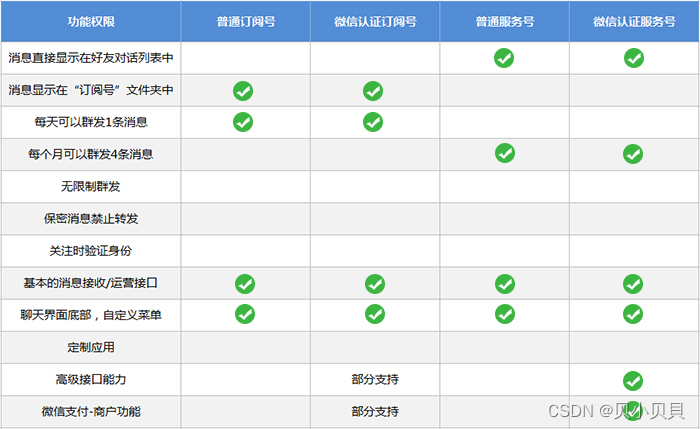
Task: Click 微信认证订阅号 checkmark in 每天可以群发1条消息 row
Action: click(x=373, y=122)
